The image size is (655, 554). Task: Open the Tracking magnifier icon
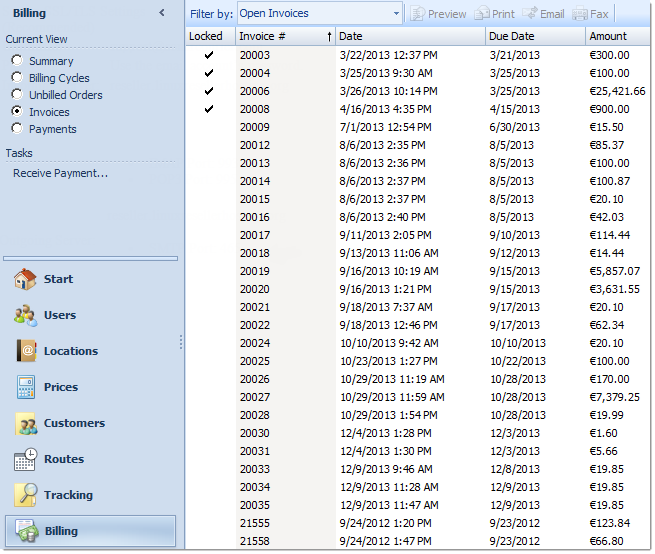click(x=26, y=496)
